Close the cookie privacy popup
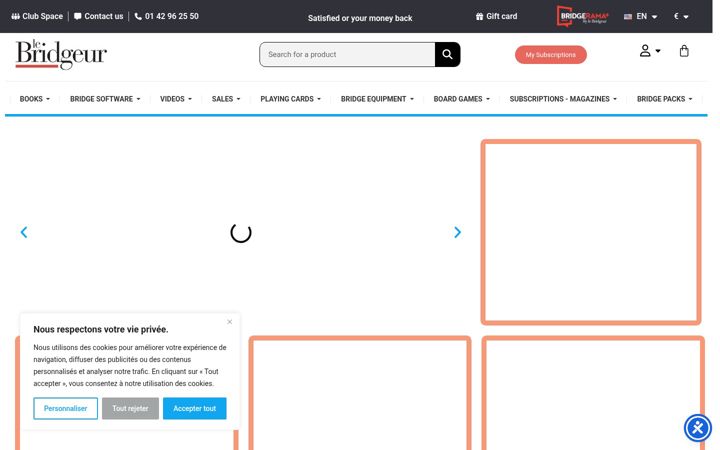The height and width of the screenshot is (450, 720). coord(230,322)
